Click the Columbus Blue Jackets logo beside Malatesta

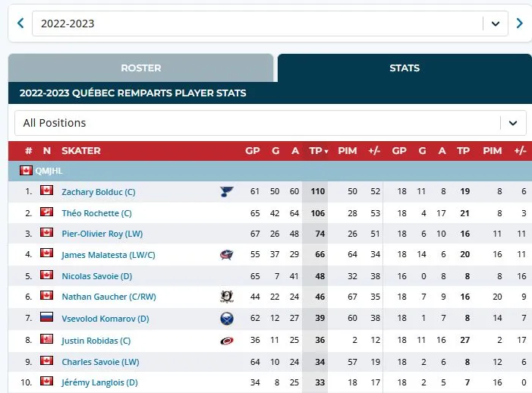pyautogui.click(x=226, y=256)
